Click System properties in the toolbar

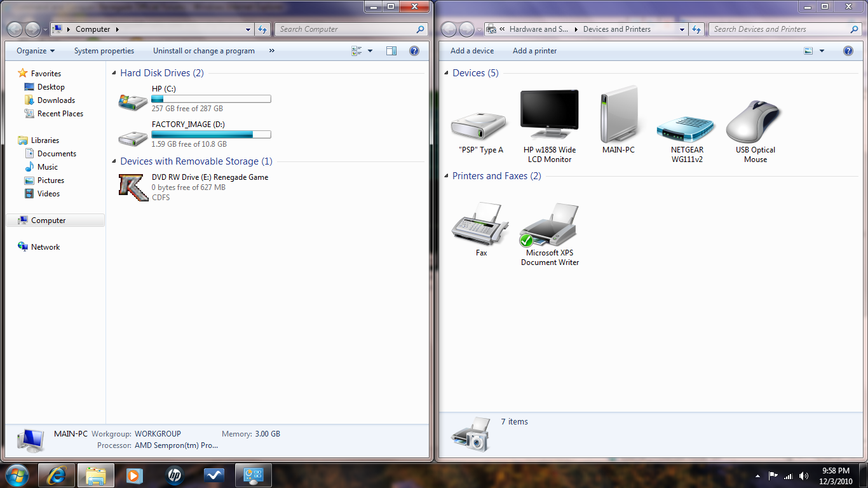click(104, 51)
